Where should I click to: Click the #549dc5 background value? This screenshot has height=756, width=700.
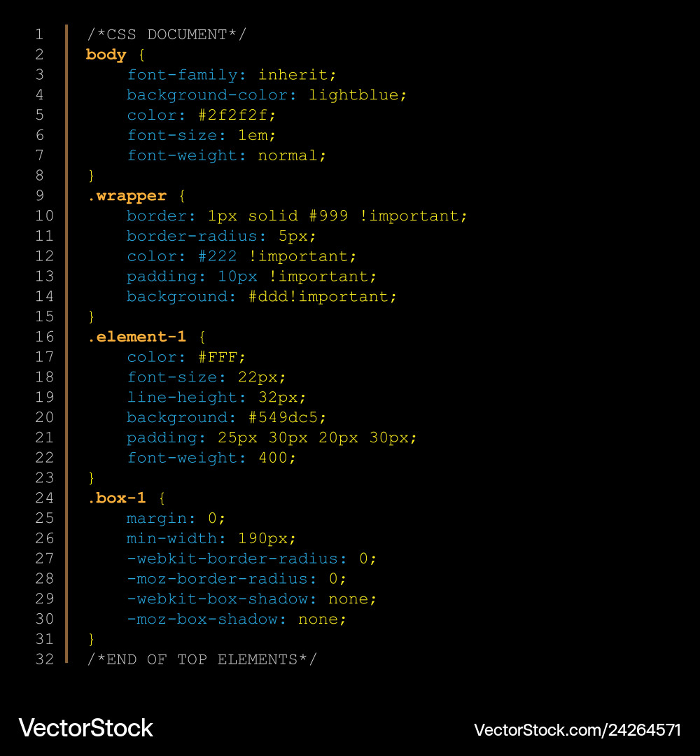(287, 417)
